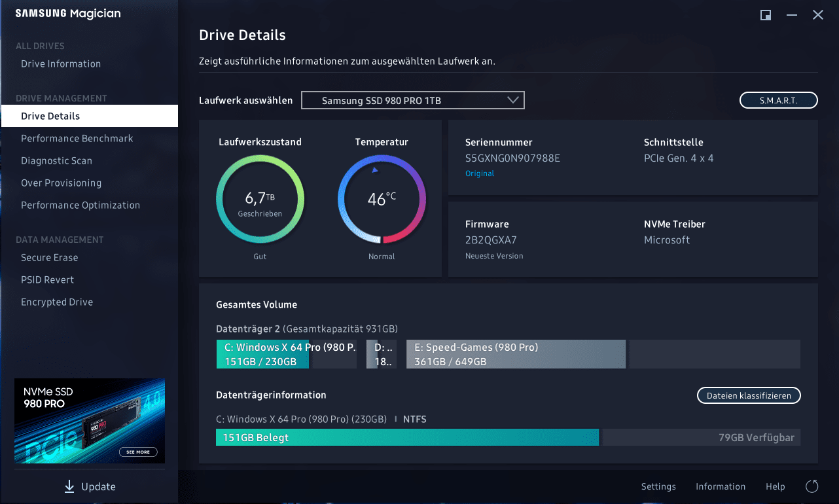Select C: Windows X 64 Pro partition bar
The width and height of the screenshot is (839, 504).
[x=287, y=354]
